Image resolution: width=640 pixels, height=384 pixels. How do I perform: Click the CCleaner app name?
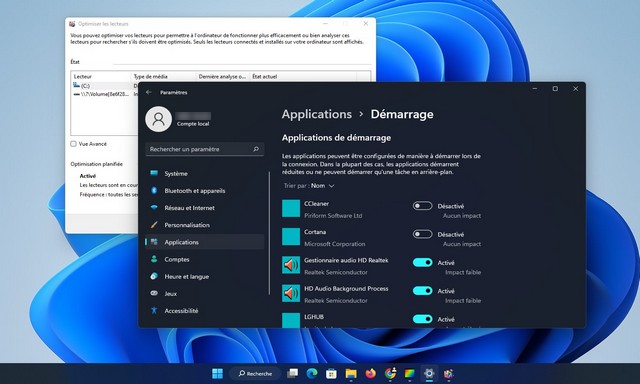(316, 204)
